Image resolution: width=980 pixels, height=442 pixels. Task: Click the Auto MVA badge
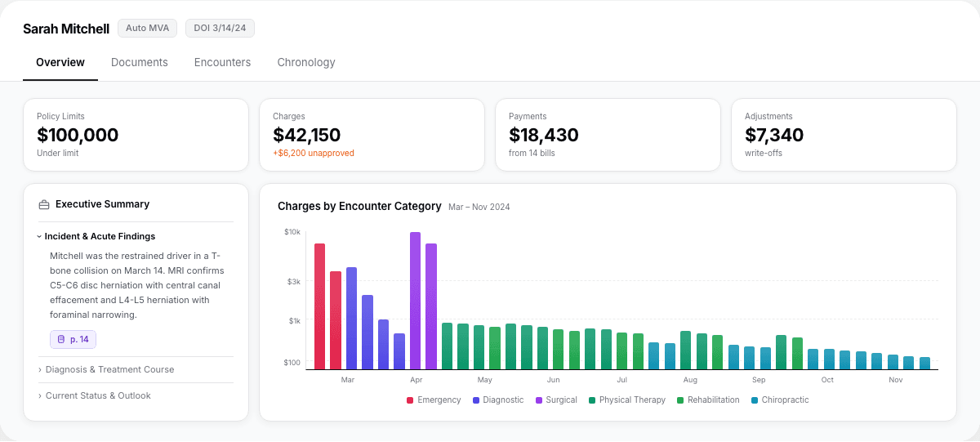click(x=148, y=29)
